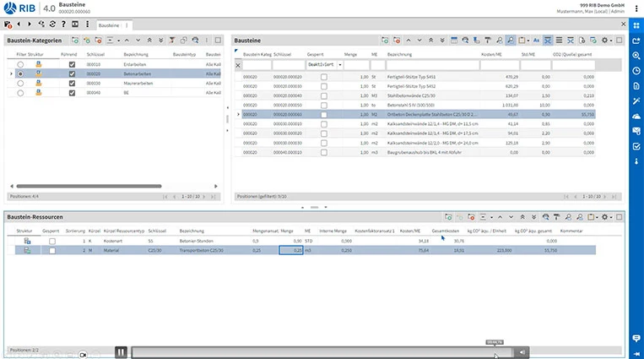Viewport: 644px width, 359px height.
Task: Open the Gesperrt filter dropdown
Action: pos(339,65)
